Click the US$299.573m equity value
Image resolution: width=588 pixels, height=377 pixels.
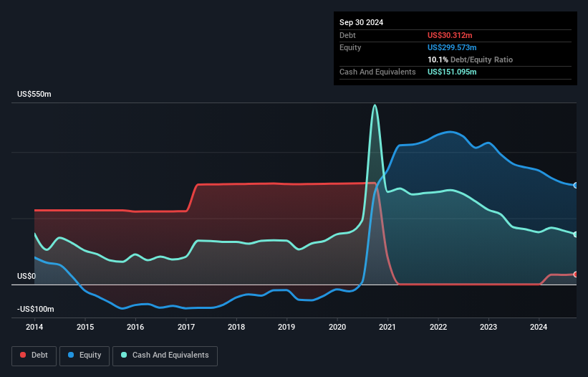(x=452, y=47)
